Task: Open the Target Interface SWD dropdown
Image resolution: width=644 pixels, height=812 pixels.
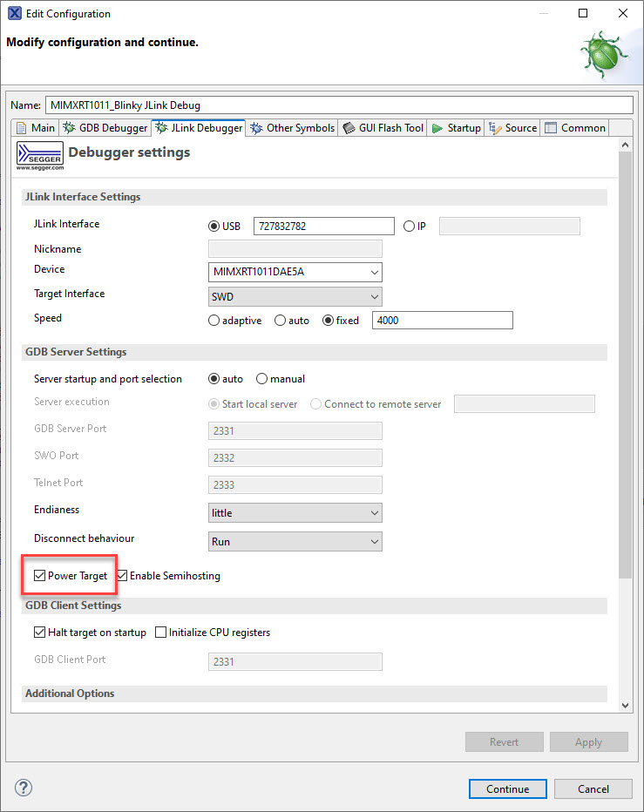Action: coord(295,297)
